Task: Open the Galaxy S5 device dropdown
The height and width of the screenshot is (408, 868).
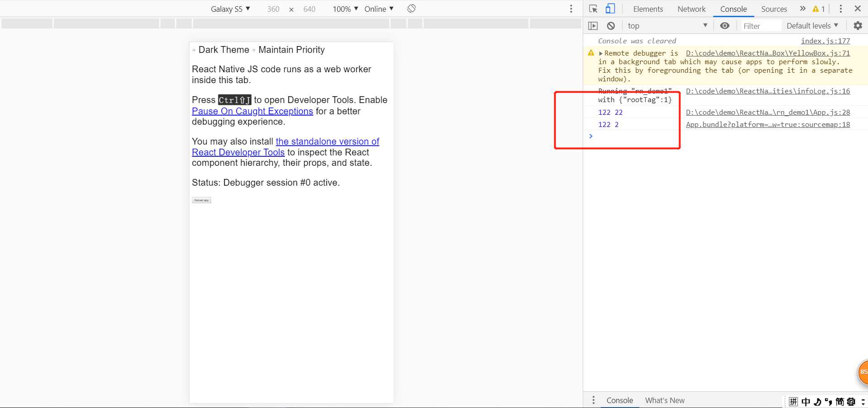Action: point(231,9)
